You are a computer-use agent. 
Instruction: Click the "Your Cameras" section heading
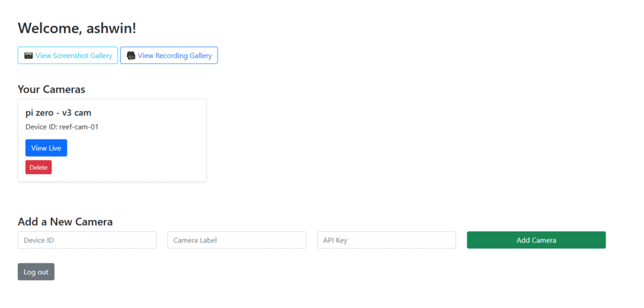coord(52,89)
